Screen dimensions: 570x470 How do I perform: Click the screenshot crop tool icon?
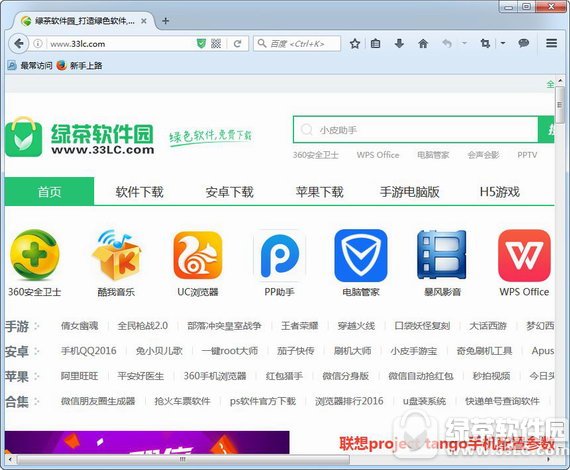coord(485,44)
